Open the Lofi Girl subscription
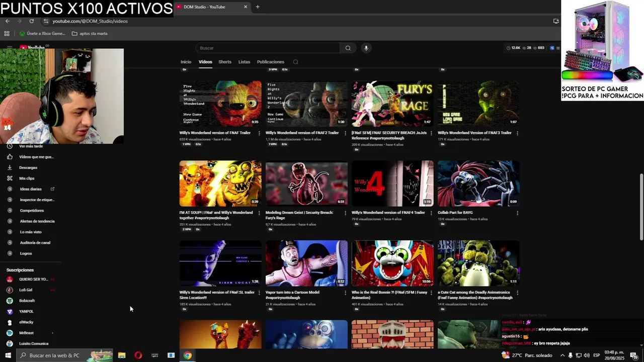Screen dimensions: 644x362 point(25,290)
